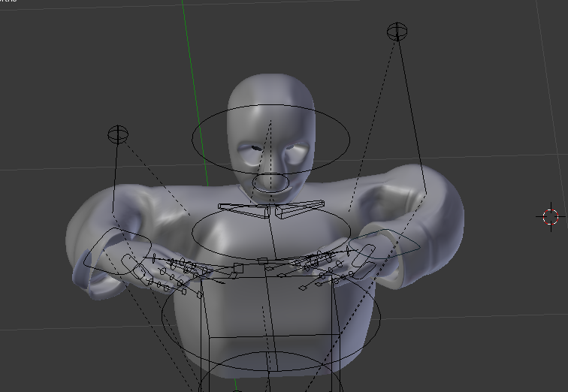Select the upper-right elbow pole target sphere
The width and height of the screenshot is (568, 392).
tap(397, 31)
